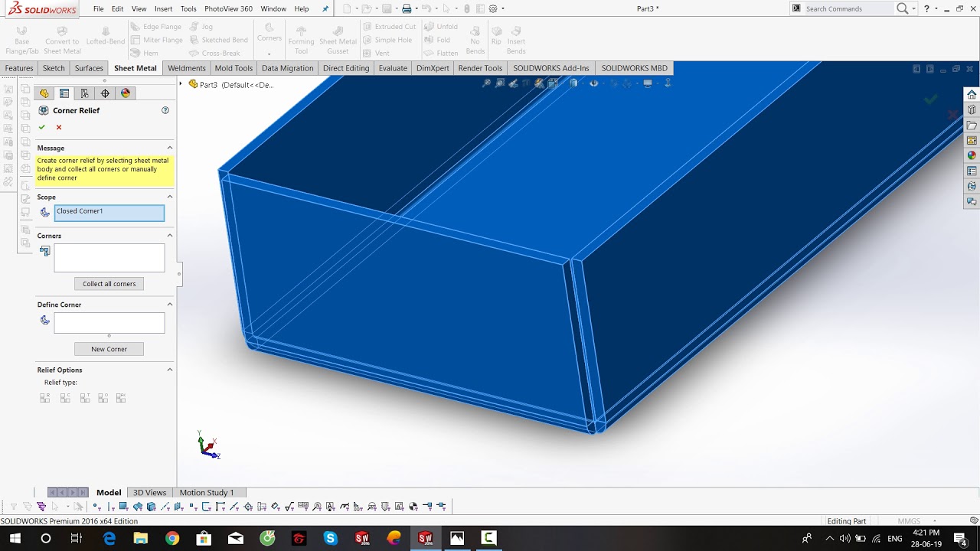Choose the Obround relief type icon

coord(103,398)
